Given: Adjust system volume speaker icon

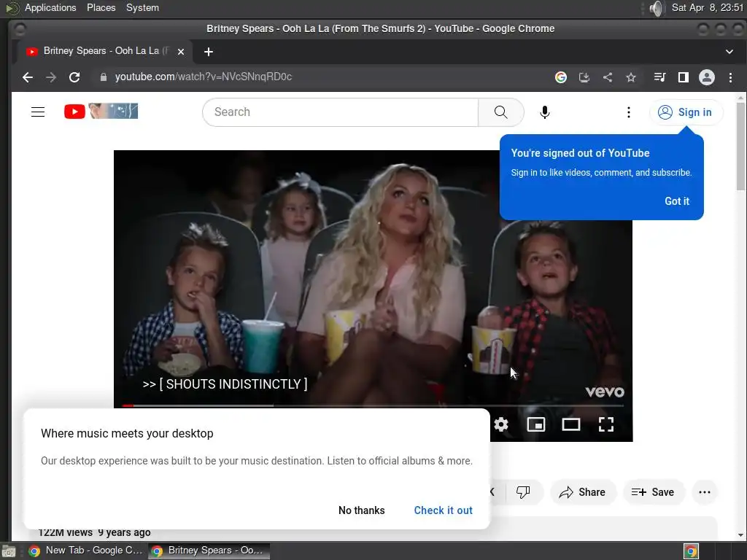Looking at the screenshot, I should pyautogui.click(x=657, y=7).
